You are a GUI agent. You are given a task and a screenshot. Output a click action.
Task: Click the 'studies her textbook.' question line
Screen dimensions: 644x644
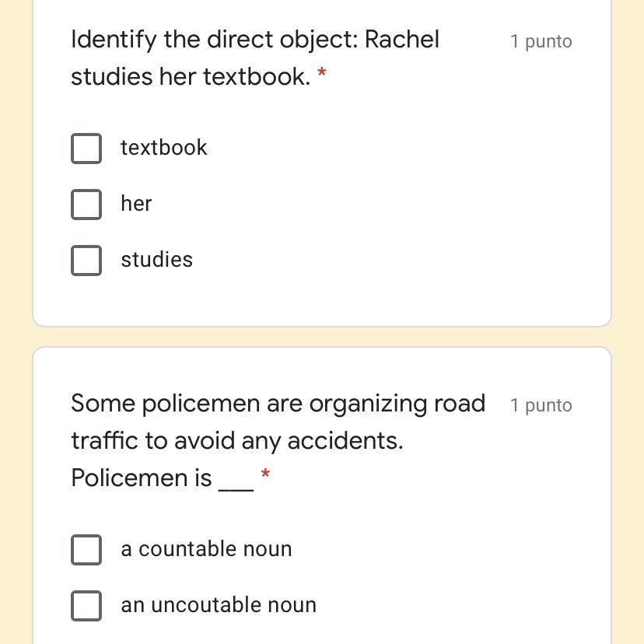(191, 77)
